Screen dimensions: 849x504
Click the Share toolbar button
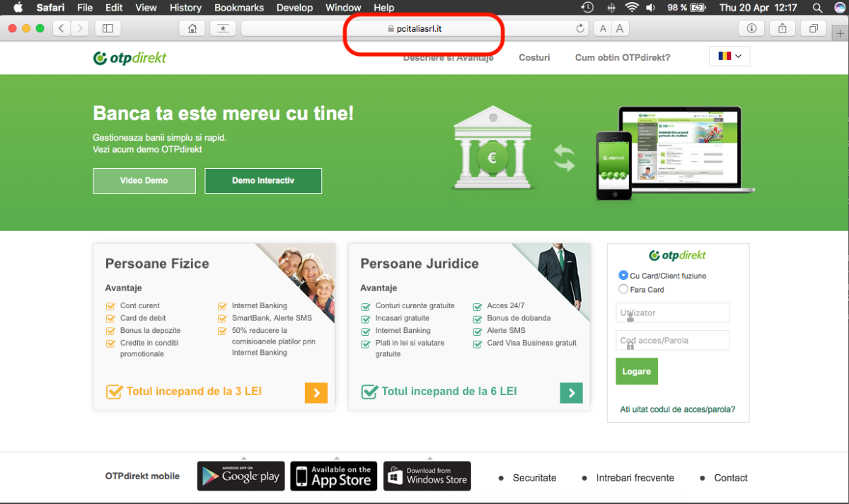tap(782, 28)
